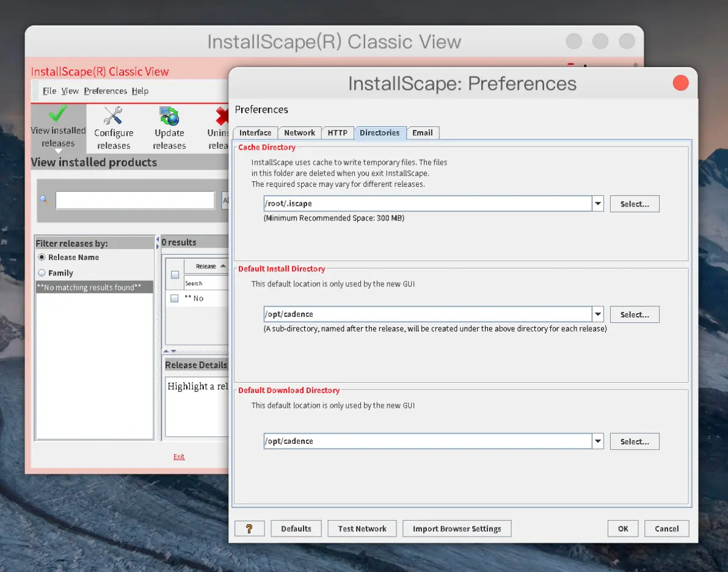Expand the Default Download Directory dropdown
This screenshot has height=572, width=728.
[x=597, y=441]
